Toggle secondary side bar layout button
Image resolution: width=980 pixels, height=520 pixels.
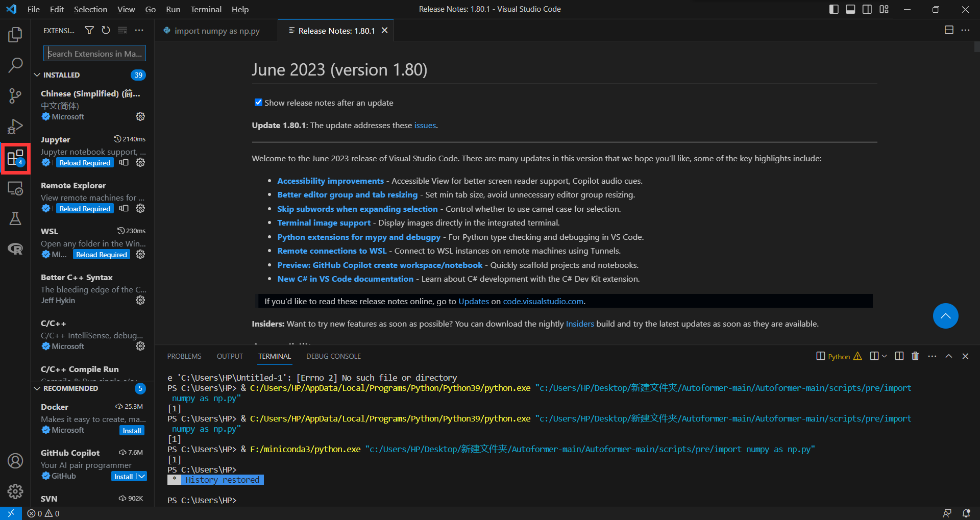(x=867, y=9)
